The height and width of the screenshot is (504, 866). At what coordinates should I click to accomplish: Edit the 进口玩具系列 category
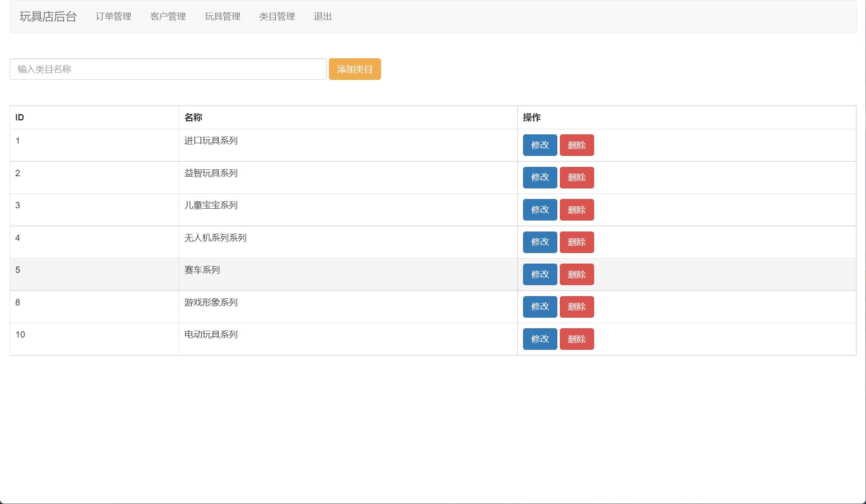pos(540,145)
